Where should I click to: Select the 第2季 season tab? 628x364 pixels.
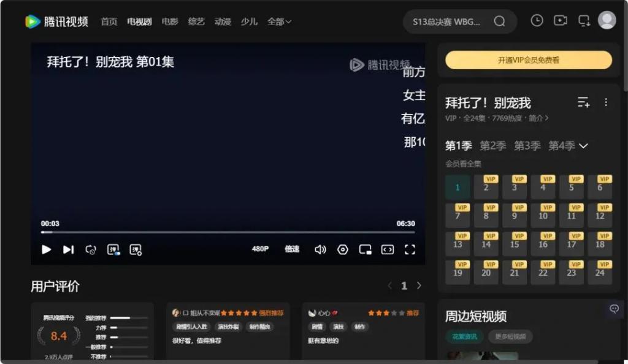(x=492, y=146)
